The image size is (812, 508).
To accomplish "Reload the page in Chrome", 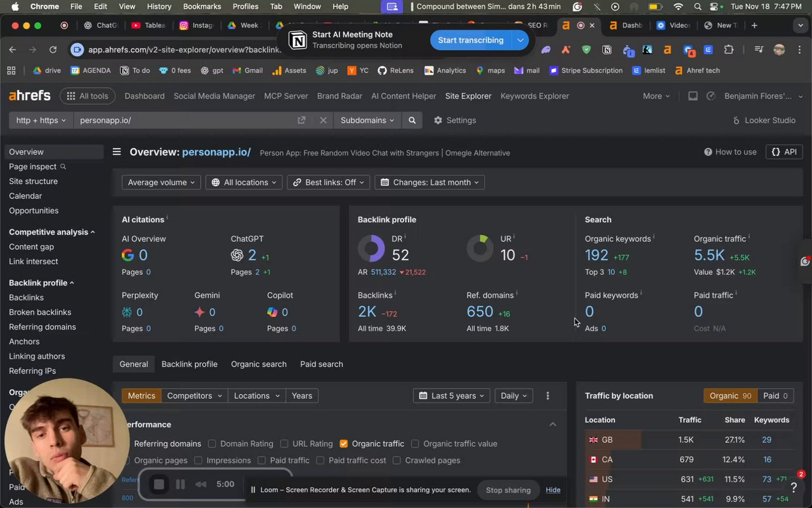I will 53,50.
